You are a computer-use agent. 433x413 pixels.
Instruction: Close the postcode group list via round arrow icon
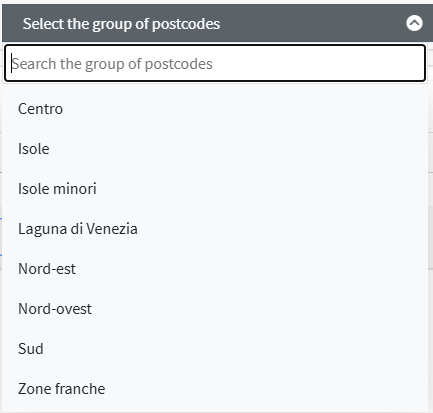tap(414, 23)
